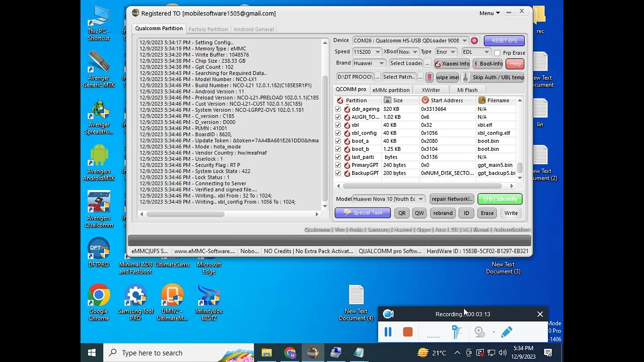Viewport: 644px width, 362px height.
Task: Uncheck the BackupGPT partition checkbox
Action: 338,173
